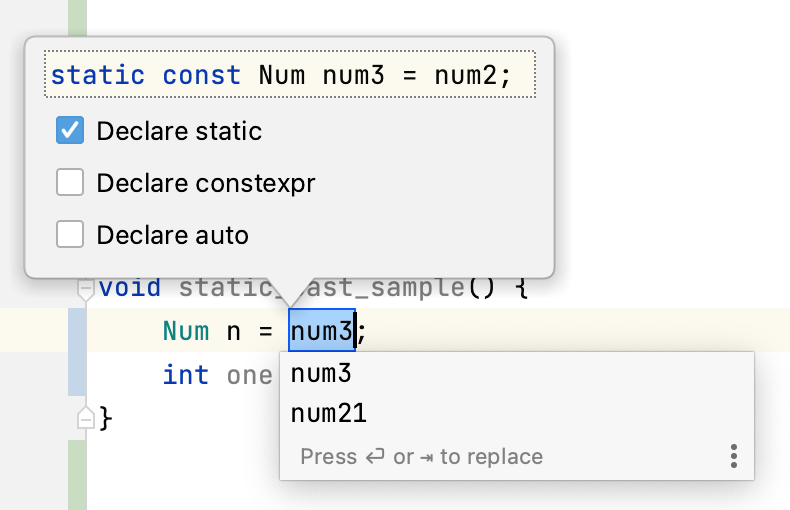
Task: Uncheck the Declare static checkbox
Action: pos(70,131)
